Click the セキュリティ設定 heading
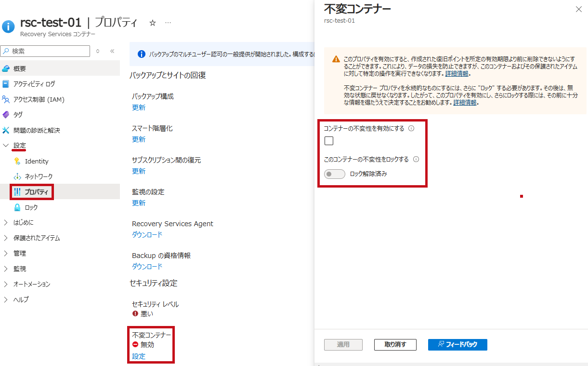The height and width of the screenshot is (366, 588). coord(154,283)
